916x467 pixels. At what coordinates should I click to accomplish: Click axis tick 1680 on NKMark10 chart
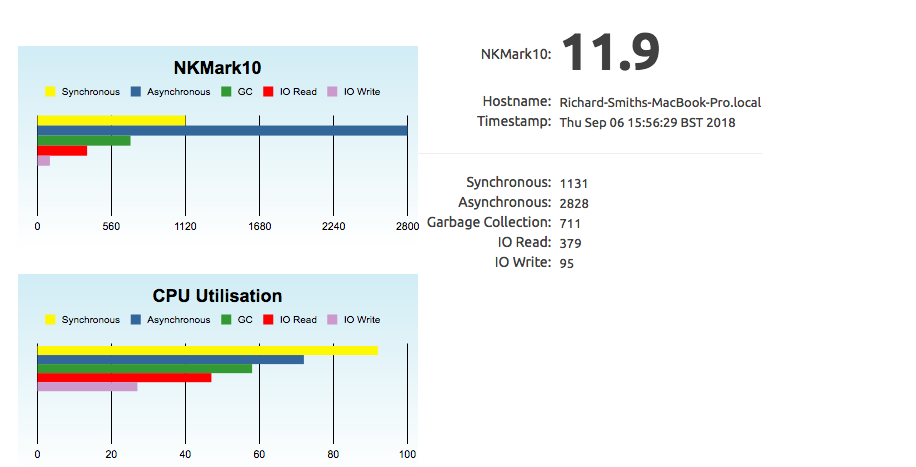tap(259, 226)
